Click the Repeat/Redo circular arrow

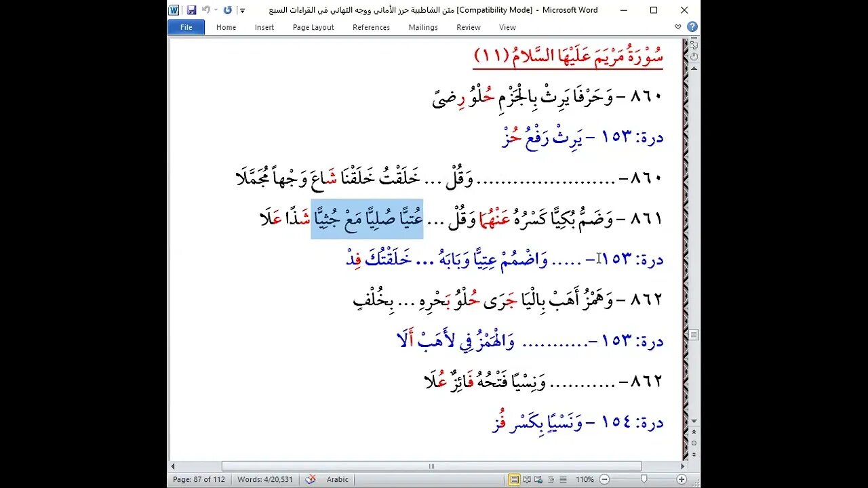coord(228,10)
